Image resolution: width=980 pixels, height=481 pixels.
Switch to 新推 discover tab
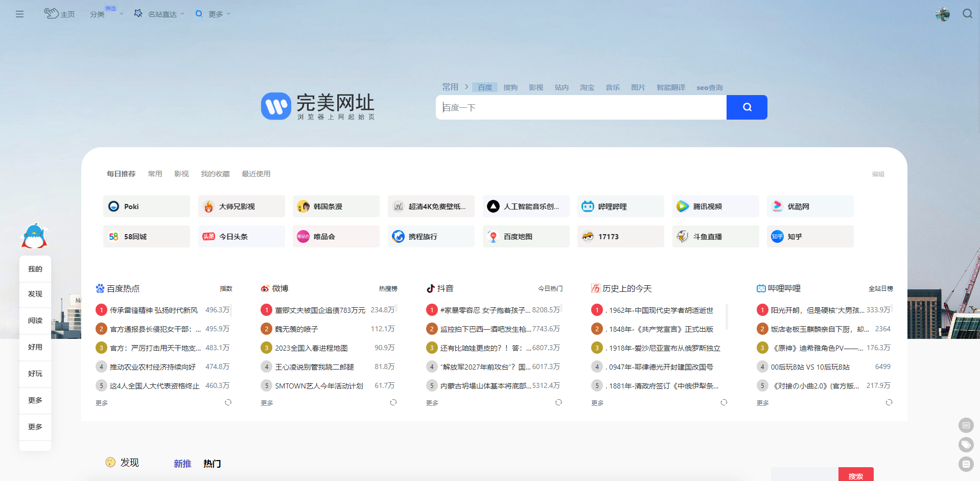pos(182,464)
